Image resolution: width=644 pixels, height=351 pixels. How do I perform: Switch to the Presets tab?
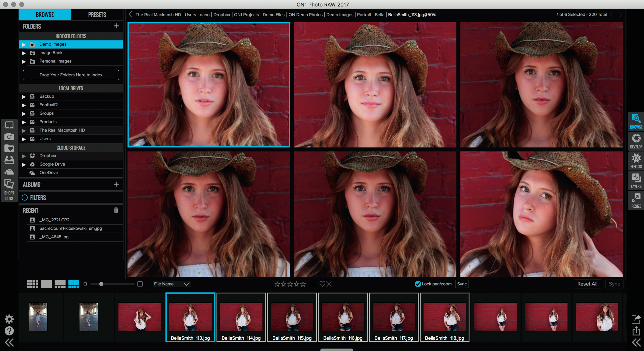click(x=97, y=15)
